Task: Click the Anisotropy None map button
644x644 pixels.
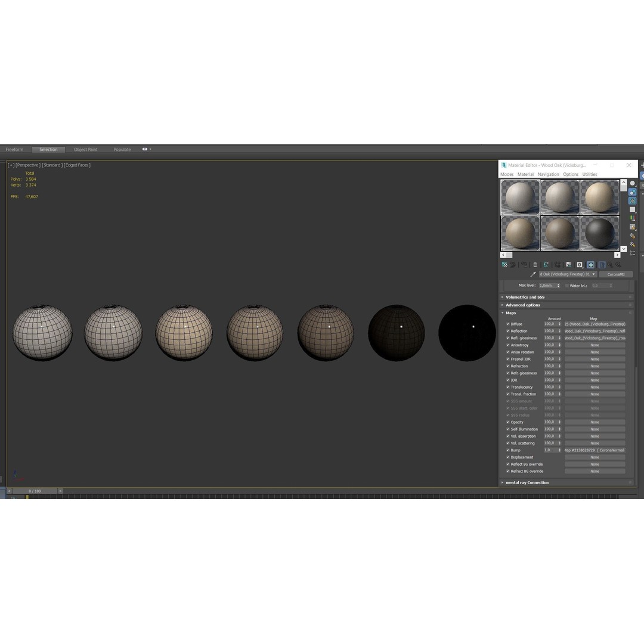Action: tap(594, 345)
